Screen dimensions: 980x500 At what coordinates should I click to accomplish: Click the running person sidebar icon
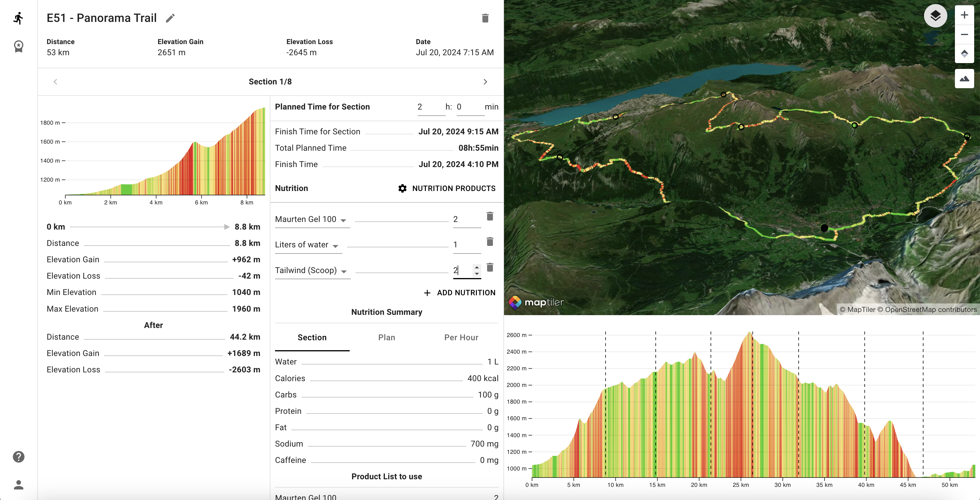pyautogui.click(x=18, y=18)
